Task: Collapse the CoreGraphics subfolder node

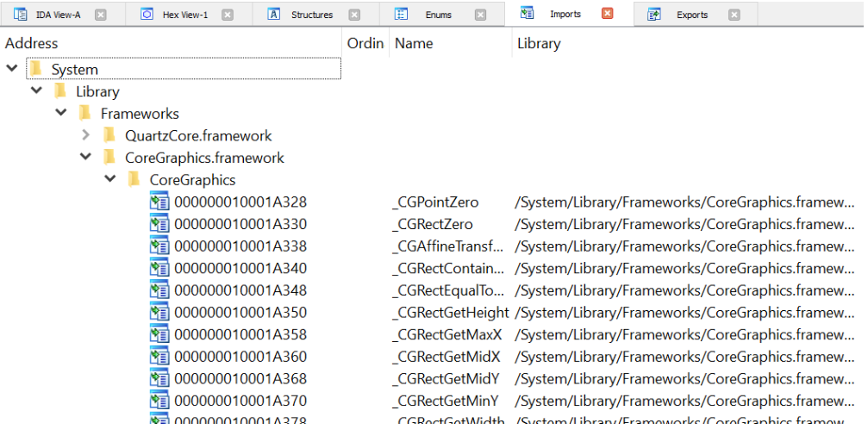Action: 110,178
